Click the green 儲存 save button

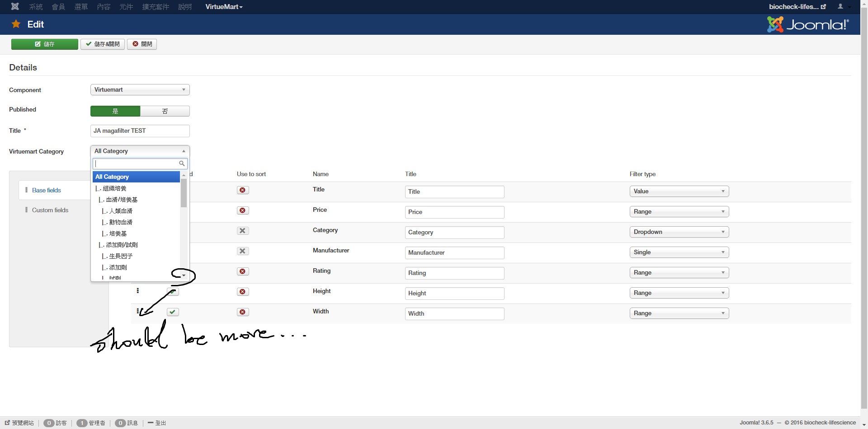(x=44, y=44)
